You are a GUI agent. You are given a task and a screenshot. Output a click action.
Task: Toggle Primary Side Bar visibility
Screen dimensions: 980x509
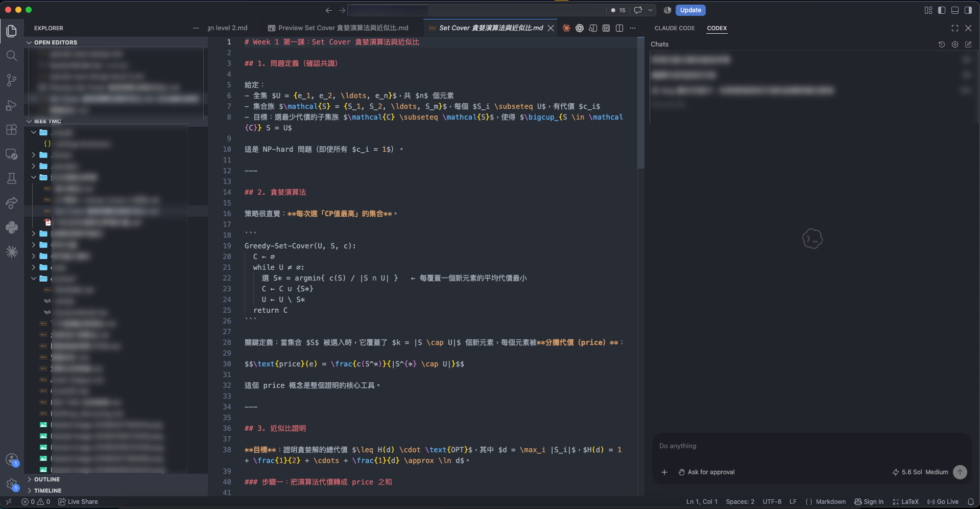pyautogui.click(x=942, y=10)
